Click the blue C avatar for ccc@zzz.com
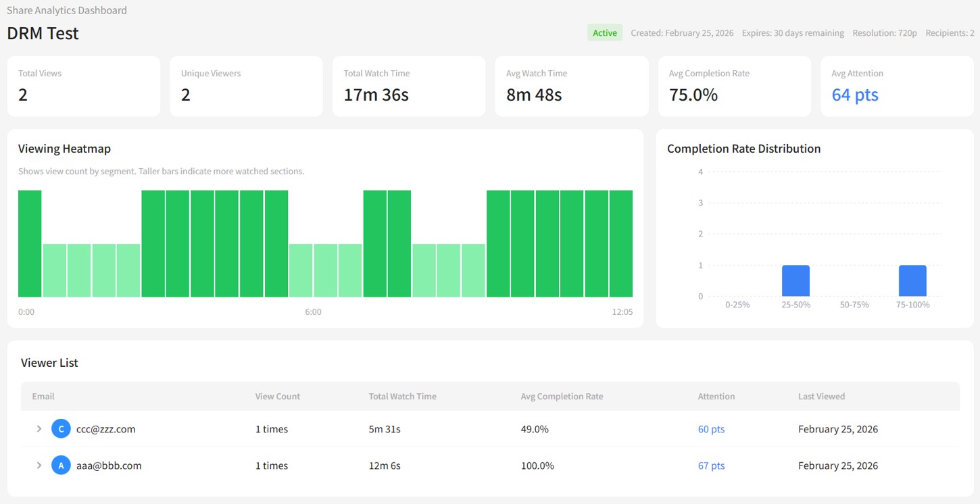 (61, 428)
